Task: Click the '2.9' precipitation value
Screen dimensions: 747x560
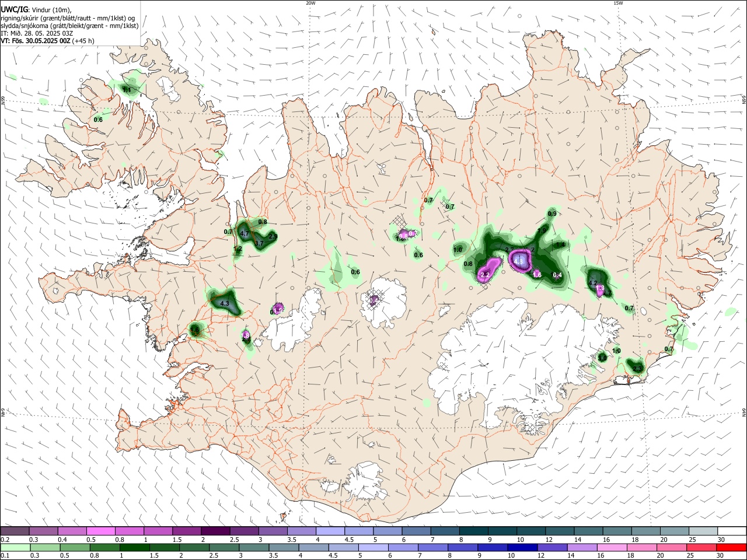Action: pyautogui.click(x=273, y=236)
